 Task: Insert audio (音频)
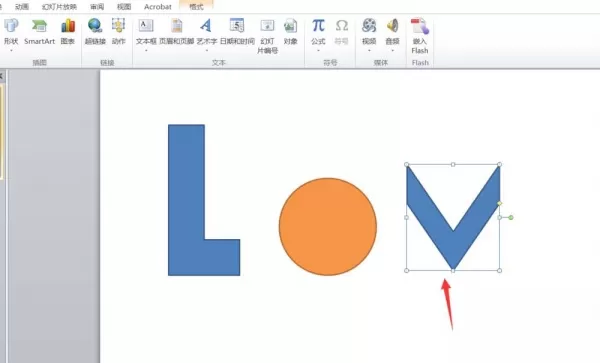click(x=392, y=32)
